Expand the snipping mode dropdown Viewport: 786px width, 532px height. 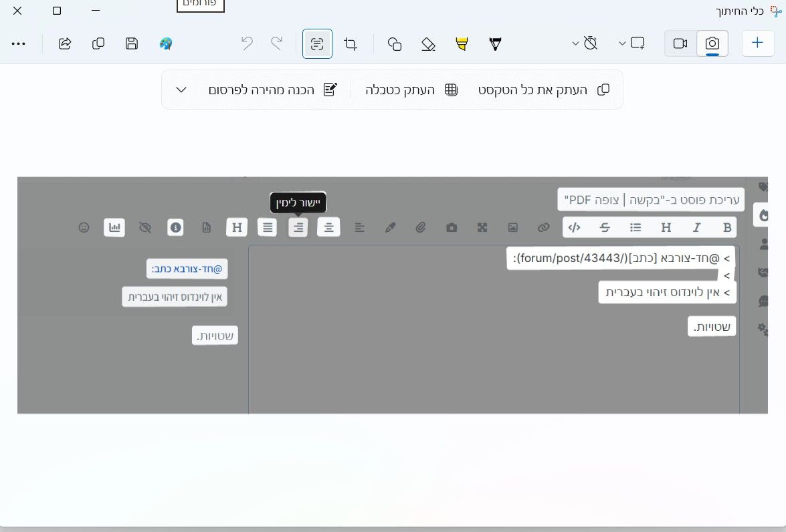[632, 43]
